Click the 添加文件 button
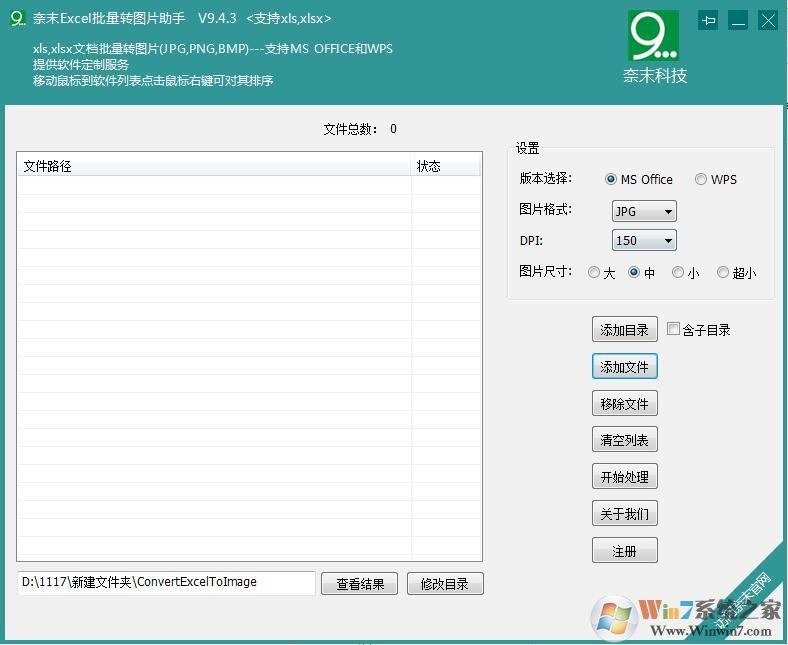 [625, 366]
